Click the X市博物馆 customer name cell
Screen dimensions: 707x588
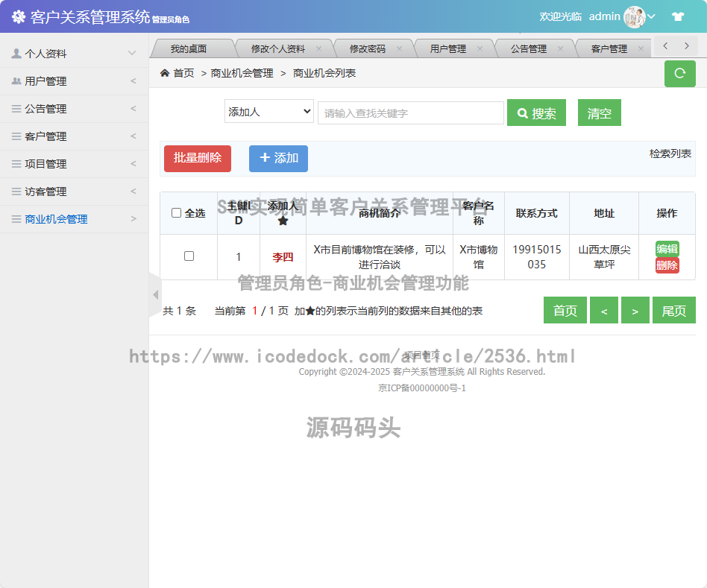tap(478, 257)
